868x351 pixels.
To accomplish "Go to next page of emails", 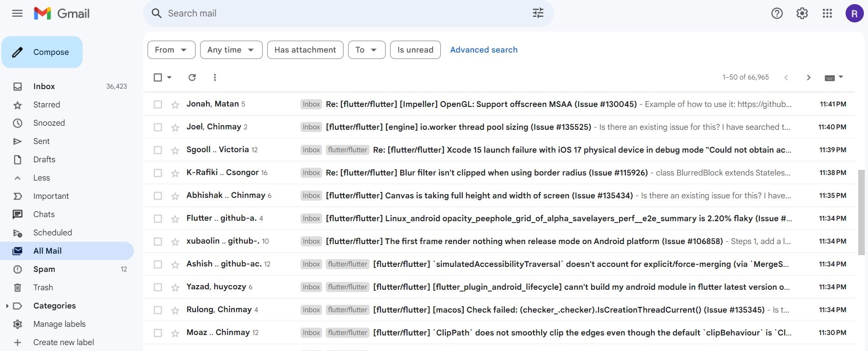I will pos(809,77).
